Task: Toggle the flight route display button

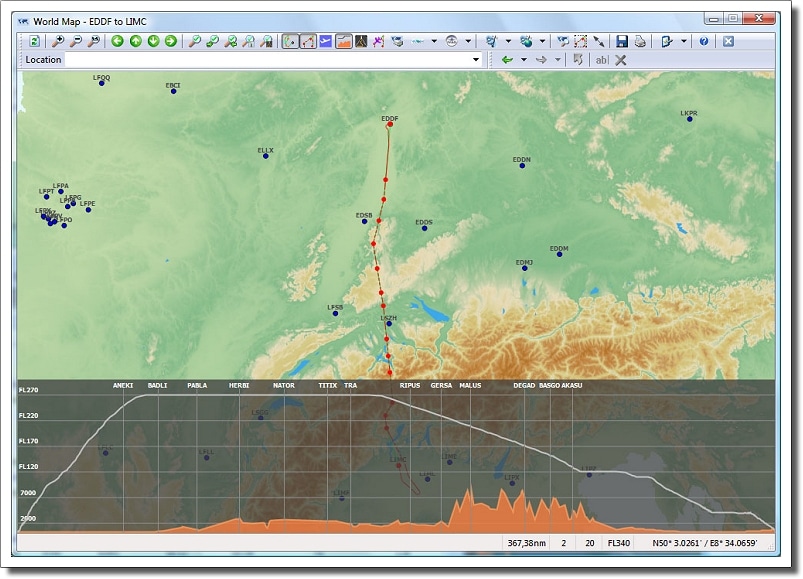Action: coord(308,41)
